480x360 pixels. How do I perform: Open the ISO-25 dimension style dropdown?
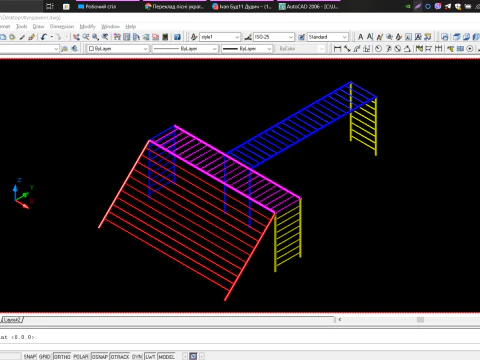274,37
